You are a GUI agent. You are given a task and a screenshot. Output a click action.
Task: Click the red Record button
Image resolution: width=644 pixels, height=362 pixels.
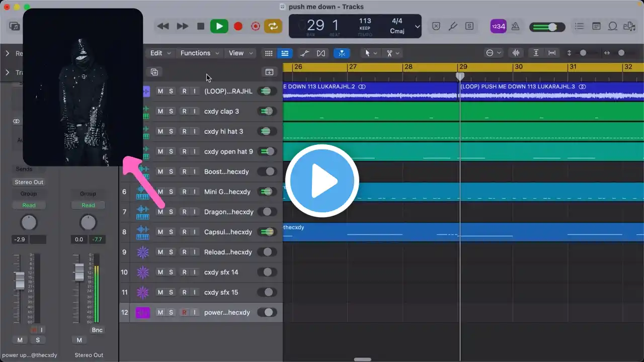coord(238,26)
